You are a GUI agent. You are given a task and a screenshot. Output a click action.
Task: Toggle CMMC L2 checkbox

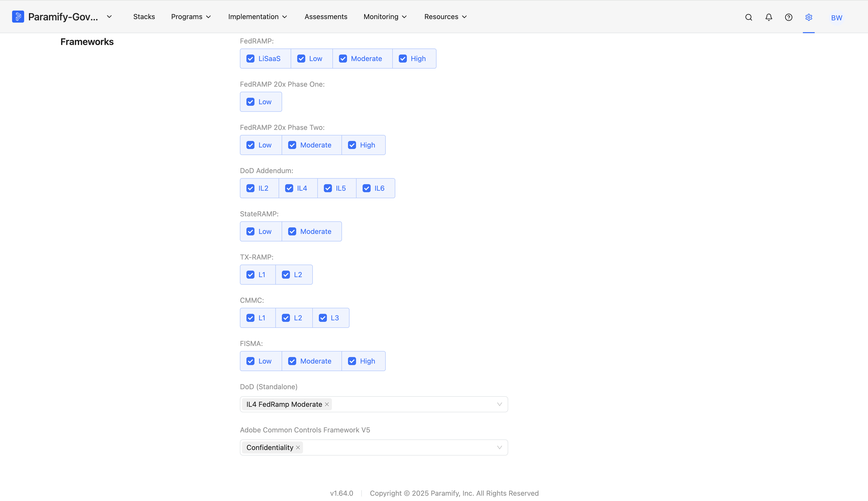click(x=286, y=318)
